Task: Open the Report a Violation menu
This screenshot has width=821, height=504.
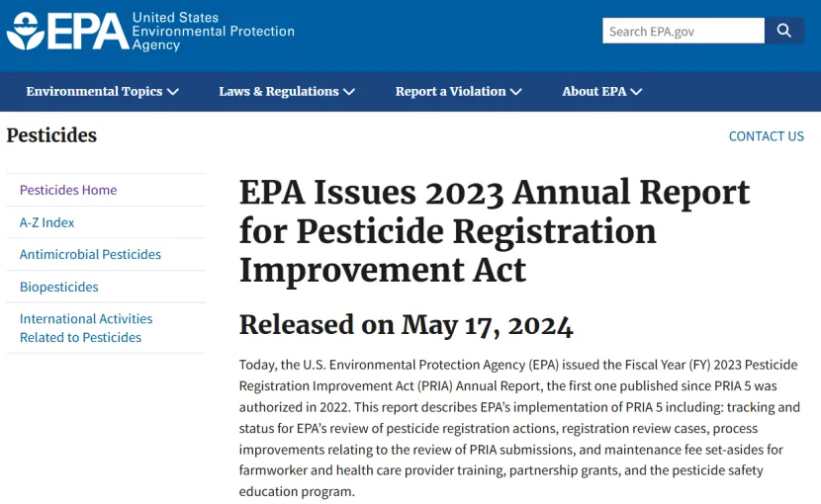Action: point(450,92)
